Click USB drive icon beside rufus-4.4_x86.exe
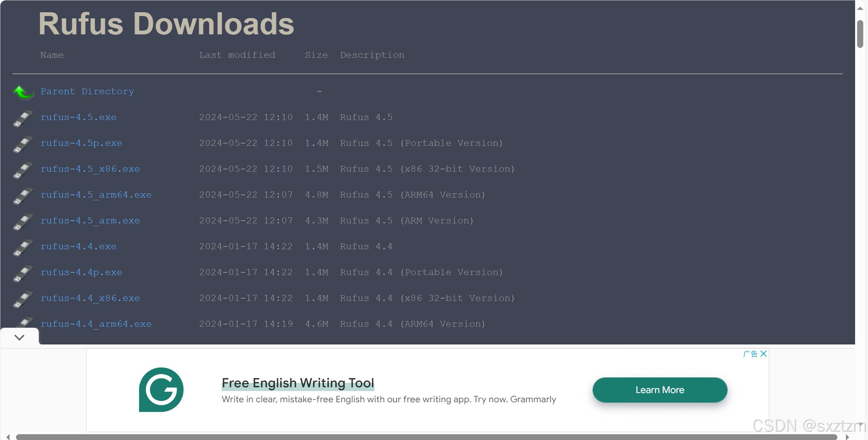The width and height of the screenshot is (868, 440). click(x=23, y=299)
